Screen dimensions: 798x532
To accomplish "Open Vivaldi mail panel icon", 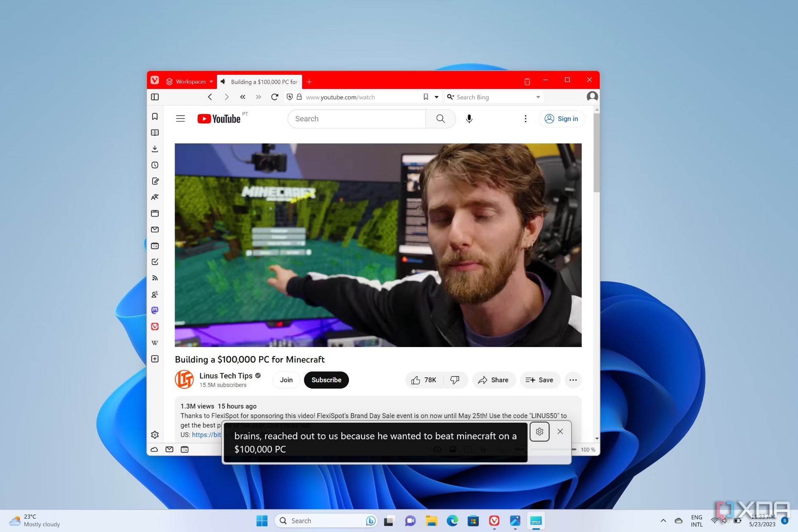I will 155,229.
